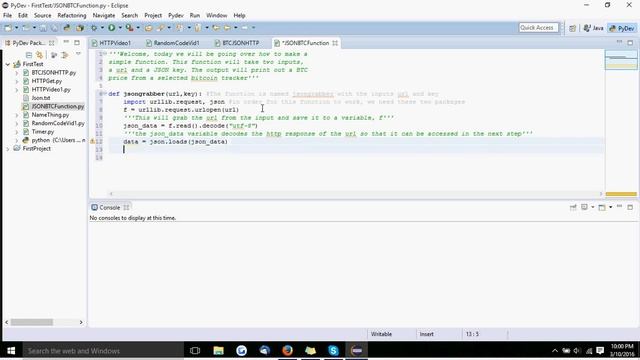Click the warning marker on line 12
The image size is (640, 360).
tap(92, 142)
